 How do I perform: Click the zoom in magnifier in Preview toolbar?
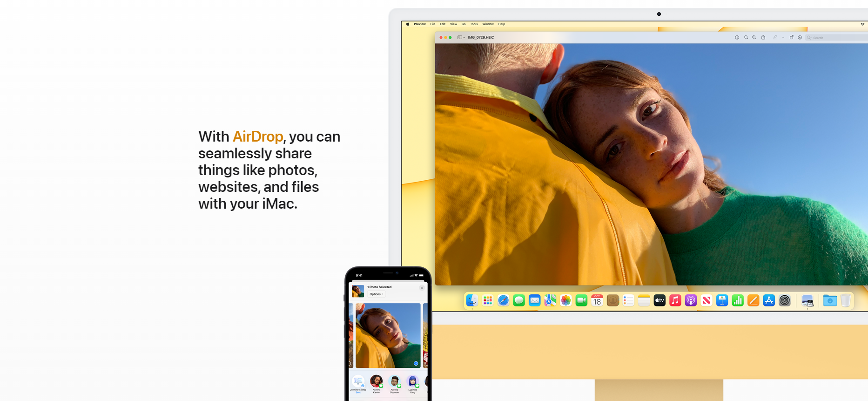point(754,38)
